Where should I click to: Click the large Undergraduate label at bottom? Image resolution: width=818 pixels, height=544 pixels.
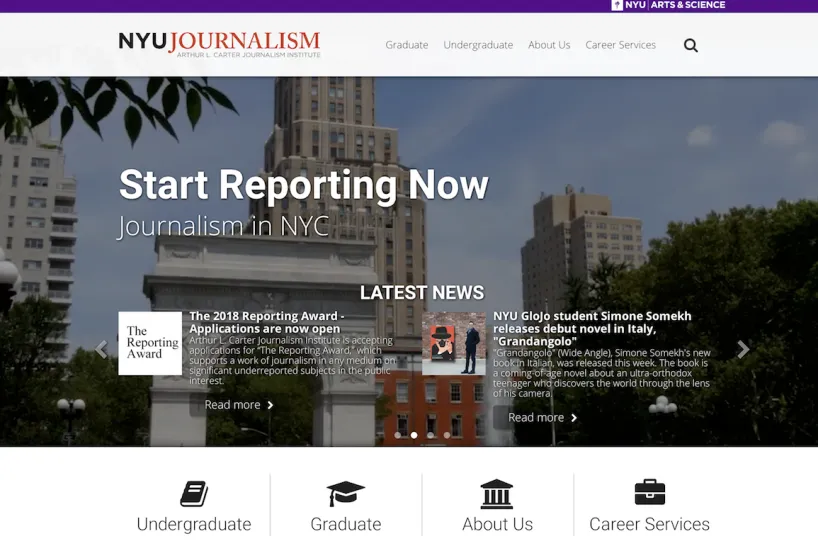(194, 524)
